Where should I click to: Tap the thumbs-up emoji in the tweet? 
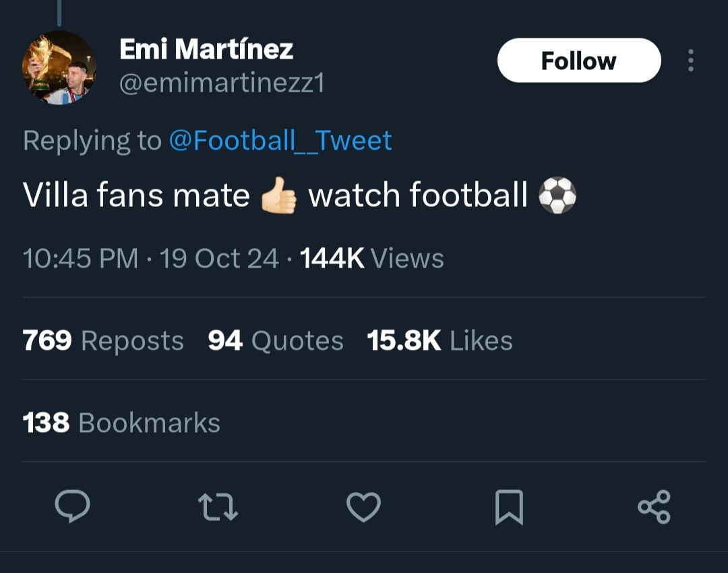[x=278, y=195]
